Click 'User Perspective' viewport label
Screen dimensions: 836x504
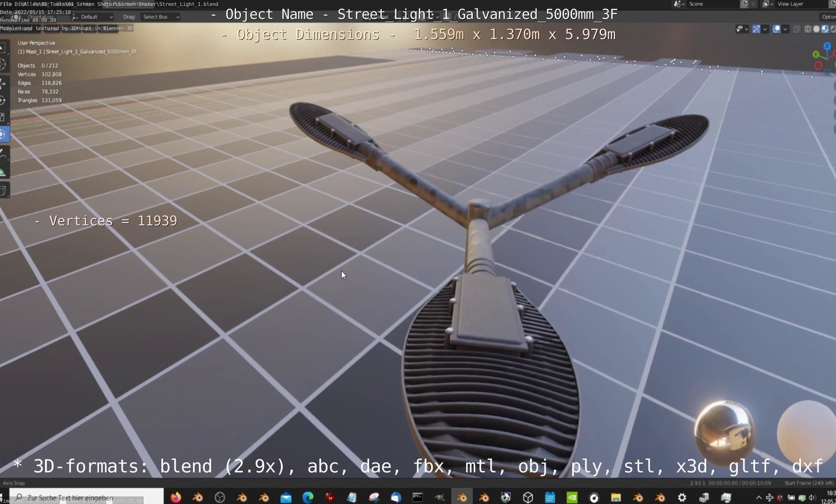click(x=37, y=43)
